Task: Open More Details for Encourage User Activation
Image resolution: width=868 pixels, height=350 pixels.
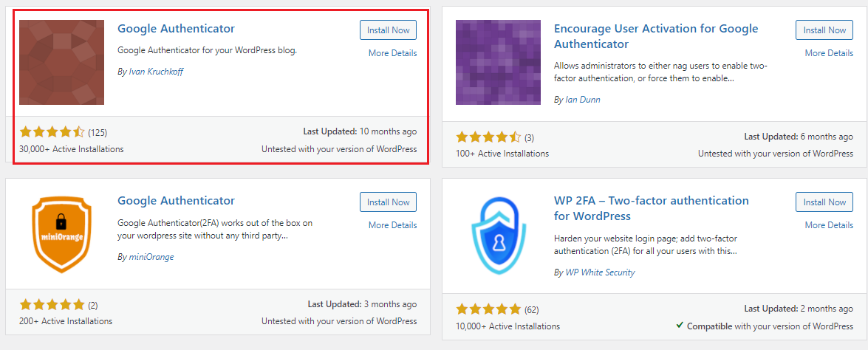Action: pos(830,53)
